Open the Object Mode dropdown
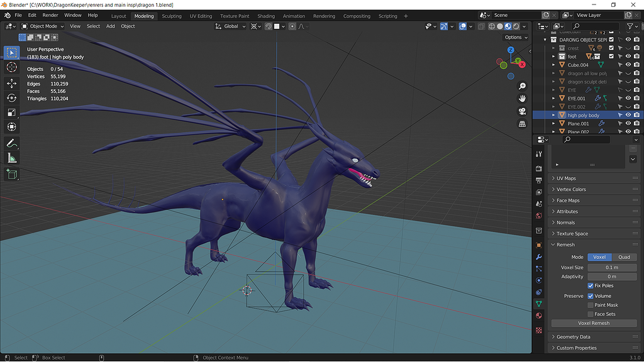The width and height of the screenshot is (644, 362). [x=43, y=26]
